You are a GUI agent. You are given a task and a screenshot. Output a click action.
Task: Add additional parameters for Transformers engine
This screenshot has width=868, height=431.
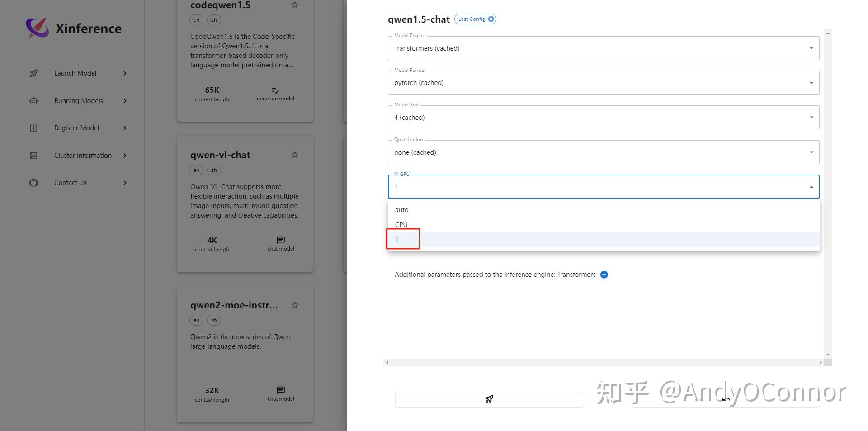(604, 275)
